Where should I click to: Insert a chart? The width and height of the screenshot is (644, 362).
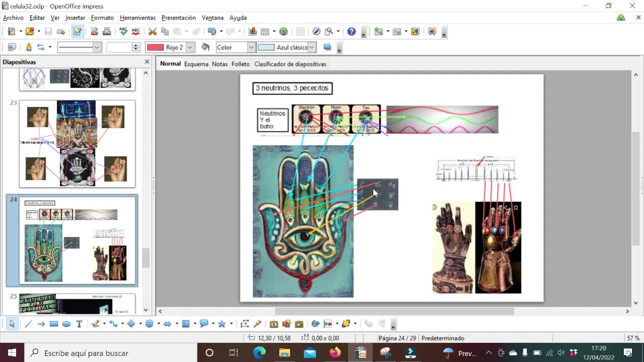[253, 32]
